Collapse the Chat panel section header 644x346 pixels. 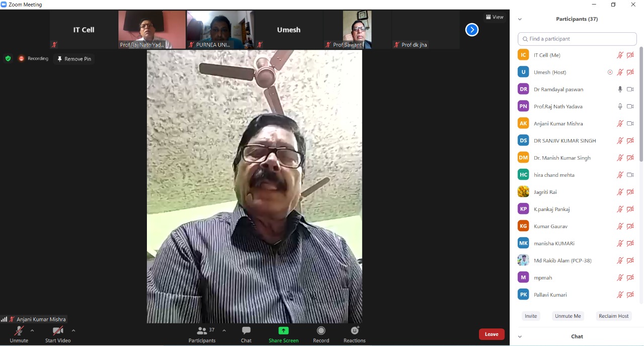coord(520,336)
